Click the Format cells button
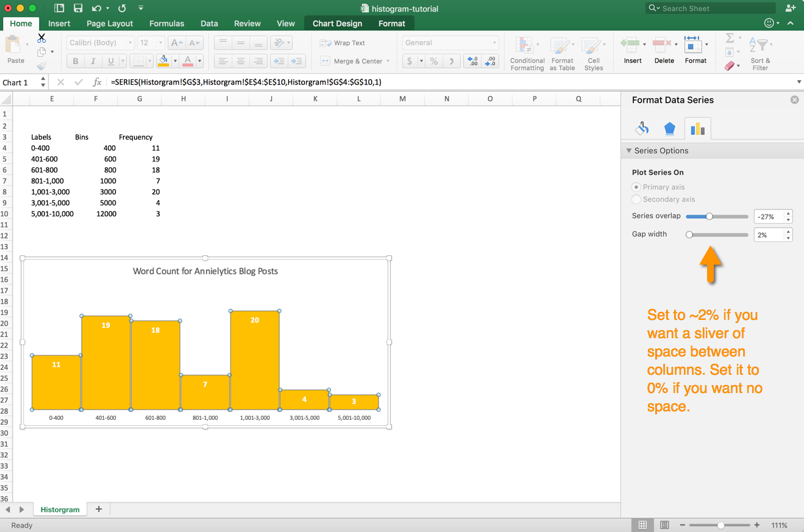The image size is (804, 532). [x=695, y=49]
